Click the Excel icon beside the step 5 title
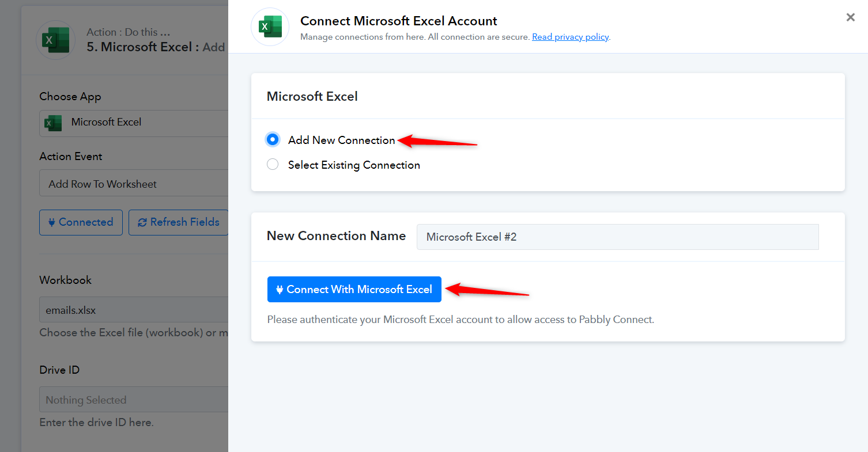Screen dimensions: 868x452 click(56, 40)
